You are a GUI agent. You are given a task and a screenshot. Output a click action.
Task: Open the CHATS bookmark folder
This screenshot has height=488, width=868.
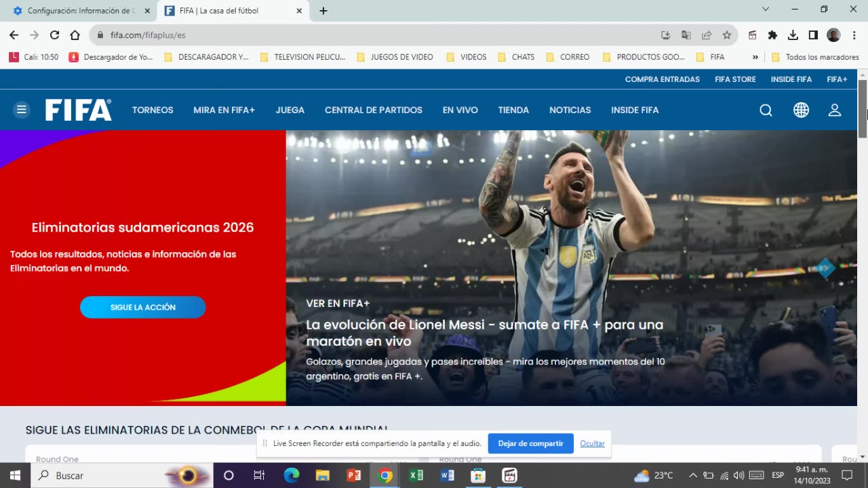(516, 57)
